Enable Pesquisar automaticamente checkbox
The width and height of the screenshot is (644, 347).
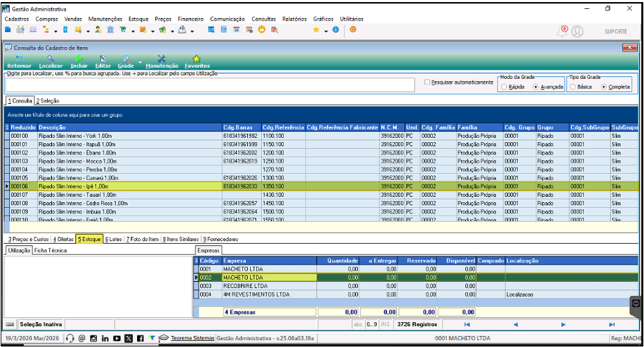(x=427, y=82)
